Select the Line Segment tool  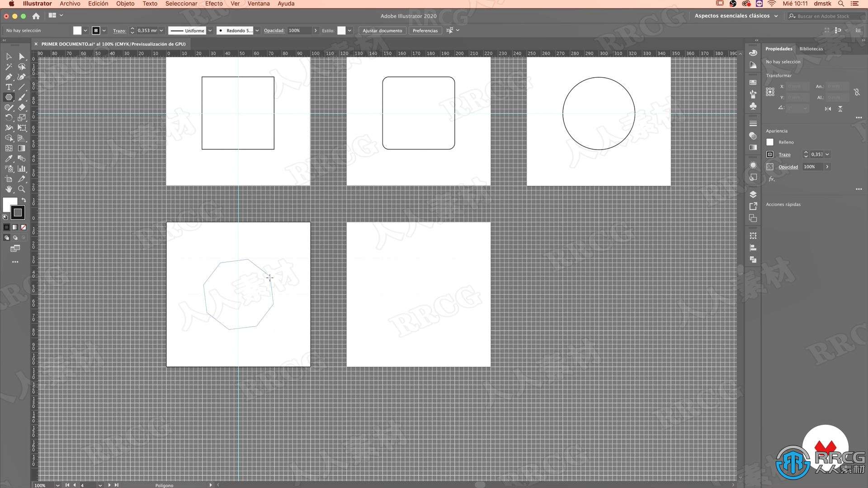(x=22, y=87)
